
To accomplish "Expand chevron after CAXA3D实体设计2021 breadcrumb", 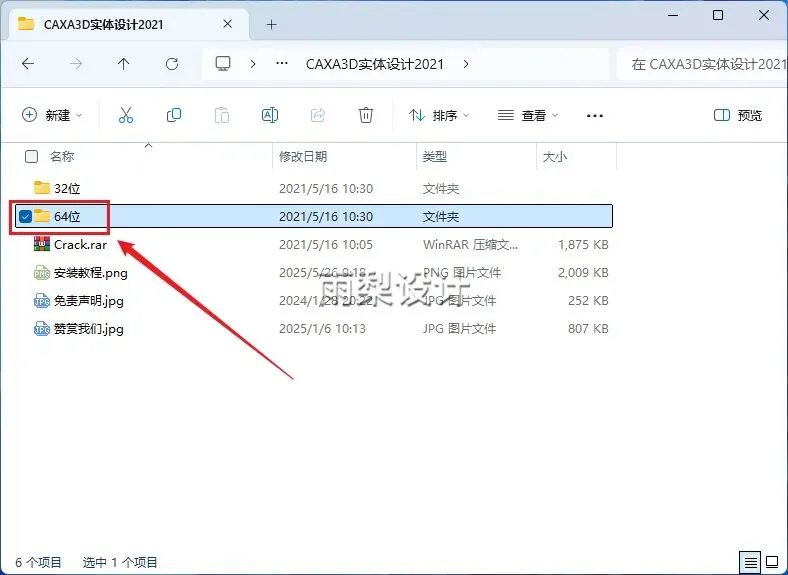I will pyautogui.click(x=466, y=64).
